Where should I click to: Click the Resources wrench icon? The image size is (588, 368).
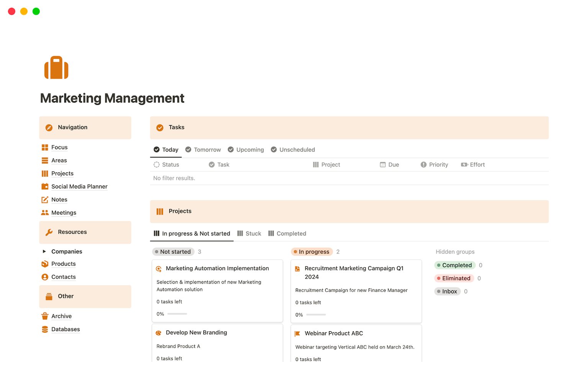click(x=49, y=232)
